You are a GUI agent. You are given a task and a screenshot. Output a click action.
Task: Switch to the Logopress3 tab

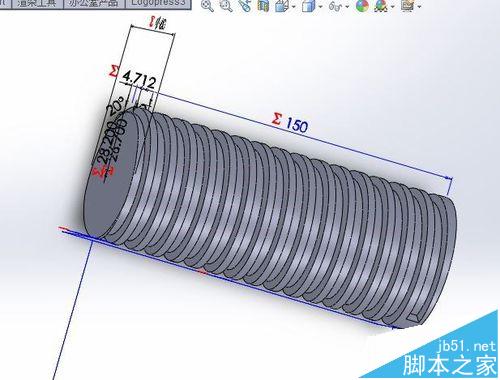click(x=158, y=4)
